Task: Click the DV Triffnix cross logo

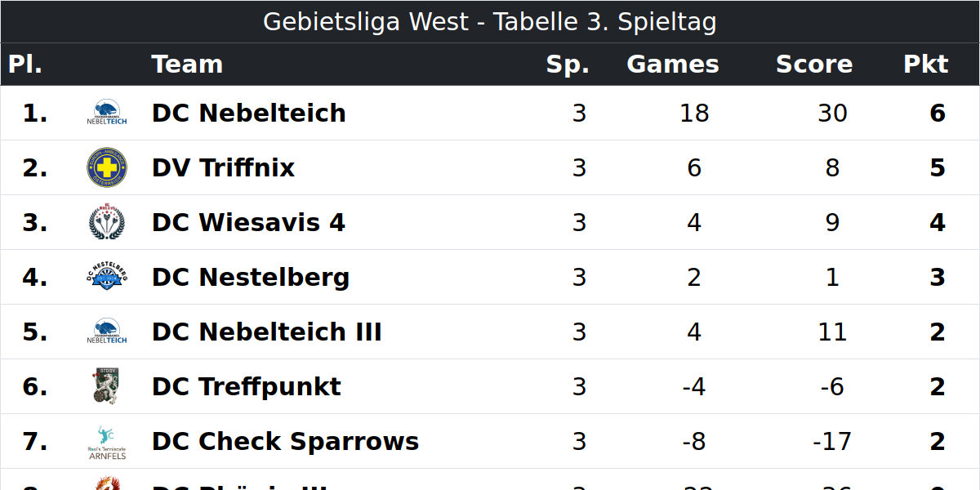Action: pyautogui.click(x=107, y=167)
